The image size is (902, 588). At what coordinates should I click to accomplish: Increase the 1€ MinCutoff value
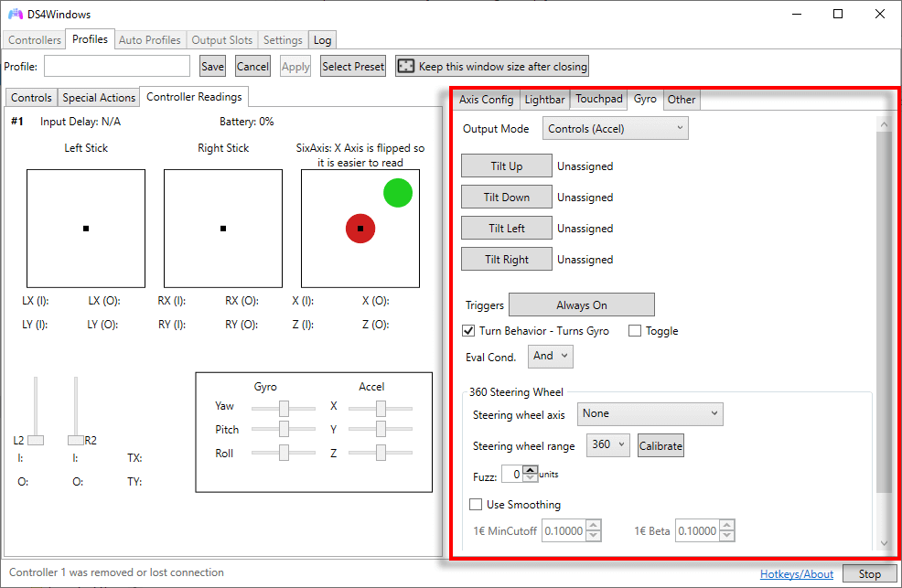pyautogui.click(x=594, y=525)
